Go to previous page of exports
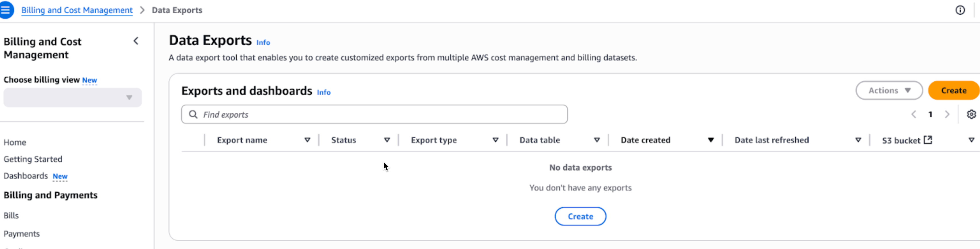 (913, 114)
